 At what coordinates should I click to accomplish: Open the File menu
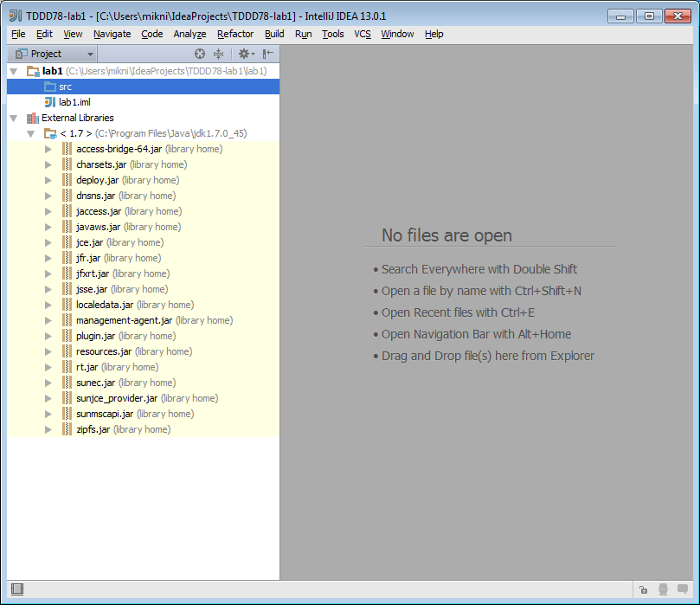(x=18, y=34)
